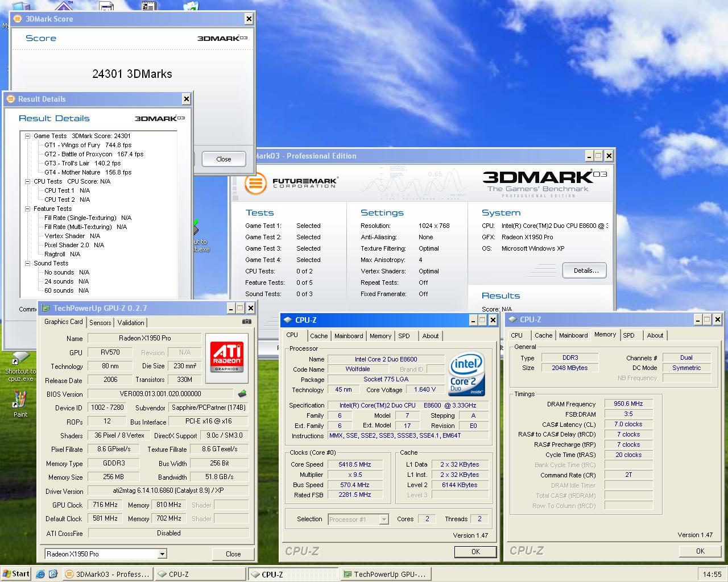The image size is (728, 582).
Task: Open SPD tab in the Timings CPU-Z window
Action: (628, 335)
